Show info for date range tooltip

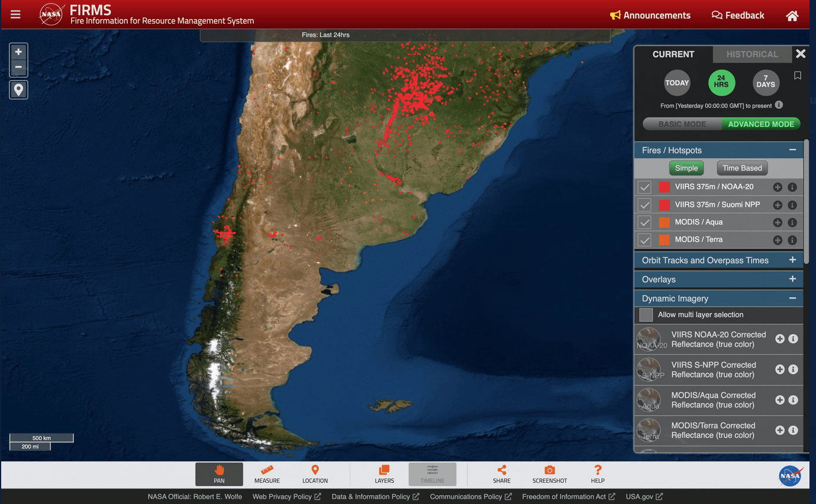[x=779, y=105]
